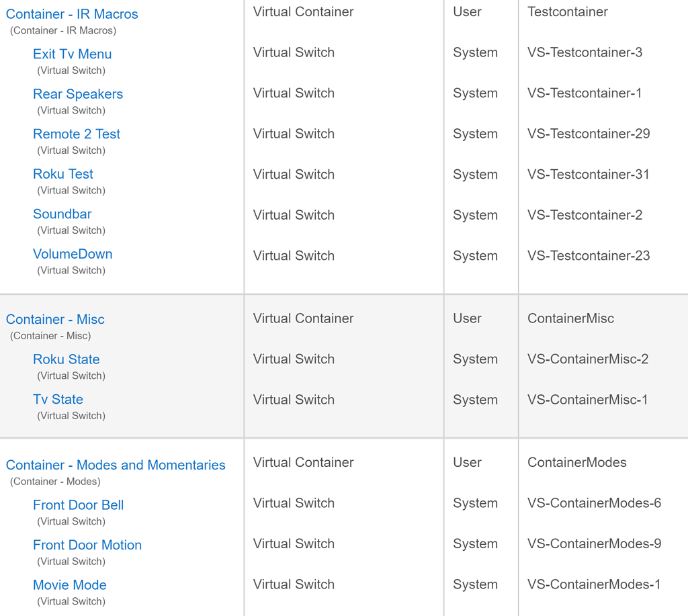This screenshot has height=616, width=688.
Task: Open the Remote 2 Test link
Action: click(77, 134)
